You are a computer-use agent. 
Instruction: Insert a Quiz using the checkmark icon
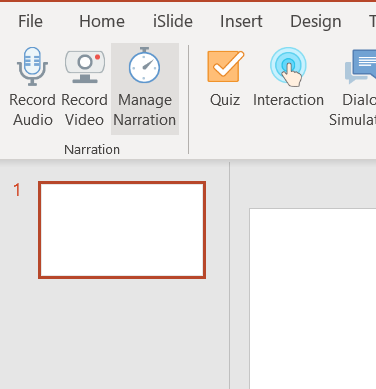226,66
